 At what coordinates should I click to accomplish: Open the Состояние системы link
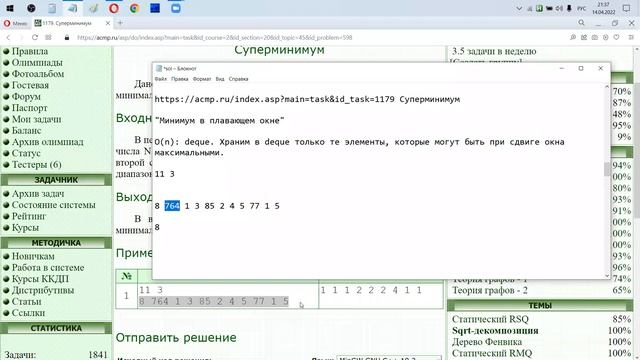coord(53,205)
